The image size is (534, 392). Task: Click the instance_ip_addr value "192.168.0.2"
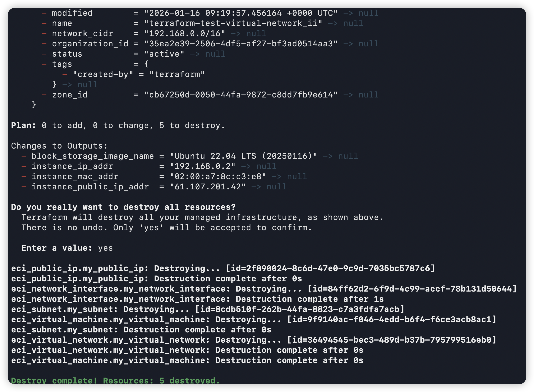(202, 166)
